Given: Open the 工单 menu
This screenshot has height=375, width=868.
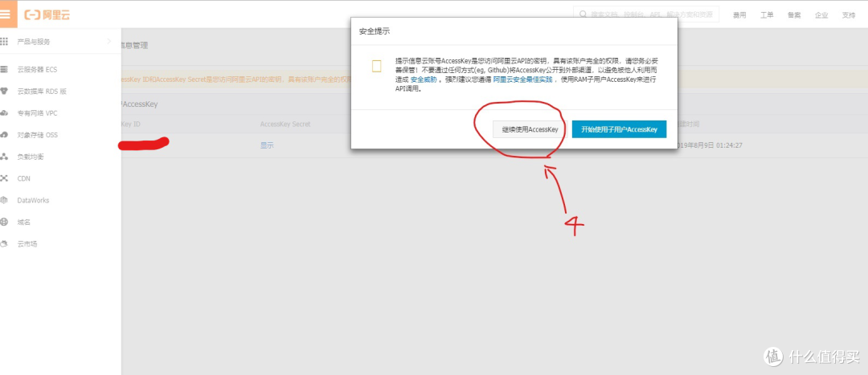Looking at the screenshot, I should click(767, 15).
